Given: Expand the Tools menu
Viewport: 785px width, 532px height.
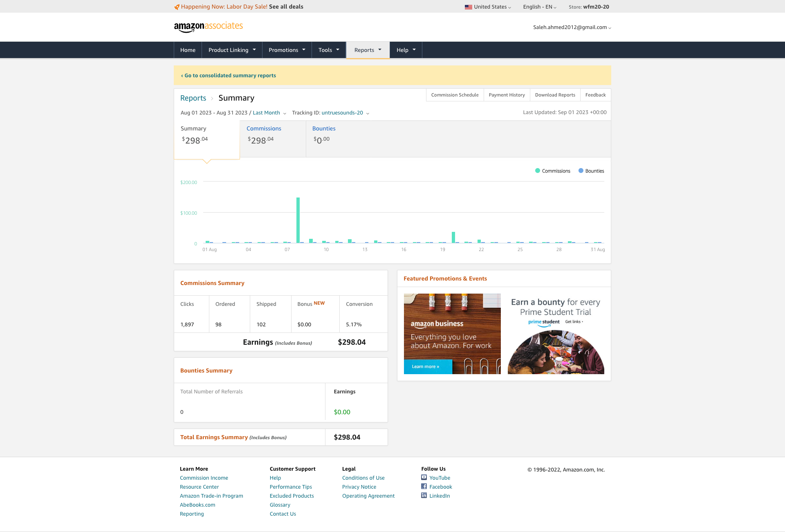Looking at the screenshot, I should [329, 50].
